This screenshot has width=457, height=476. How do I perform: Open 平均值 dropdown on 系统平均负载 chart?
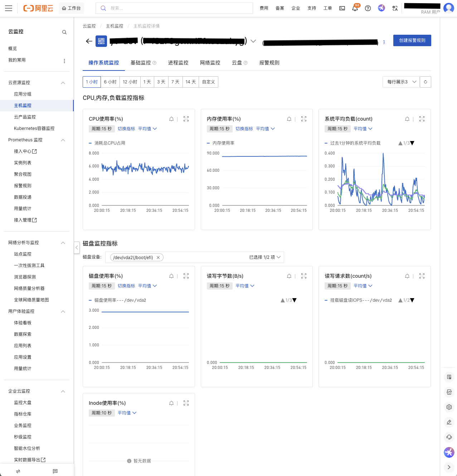(x=363, y=129)
